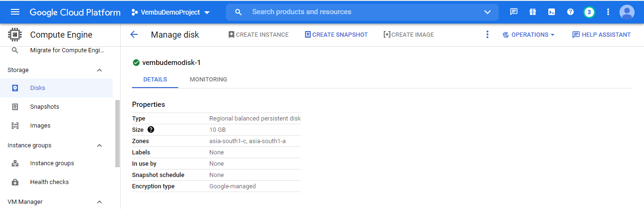This screenshot has width=644, height=209.
Task: Click the Images sidebar icon
Action: coord(15,126)
